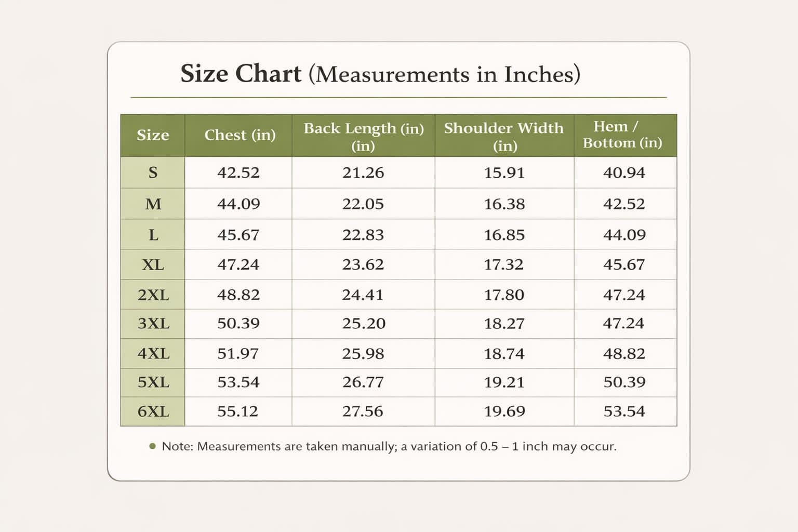Click the measurement variation note text
This screenshot has height=532, width=798.
(x=389, y=446)
